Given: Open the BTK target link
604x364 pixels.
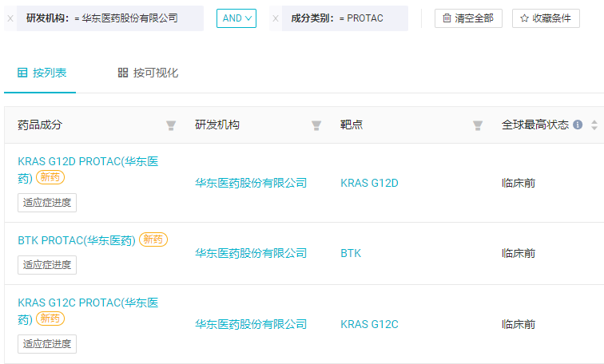Looking at the screenshot, I should [351, 253].
